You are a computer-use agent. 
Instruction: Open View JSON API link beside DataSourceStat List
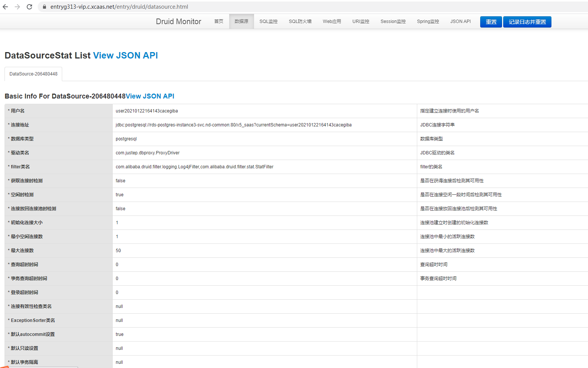coord(126,55)
